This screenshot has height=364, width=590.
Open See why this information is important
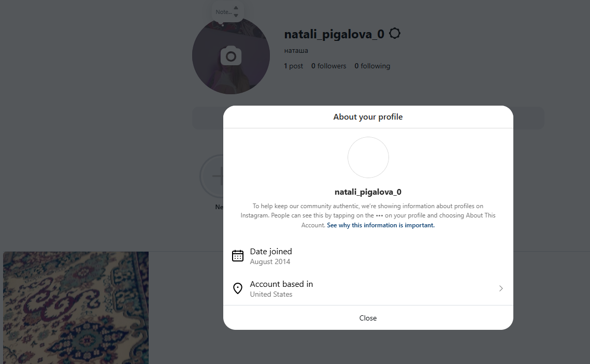click(381, 225)
